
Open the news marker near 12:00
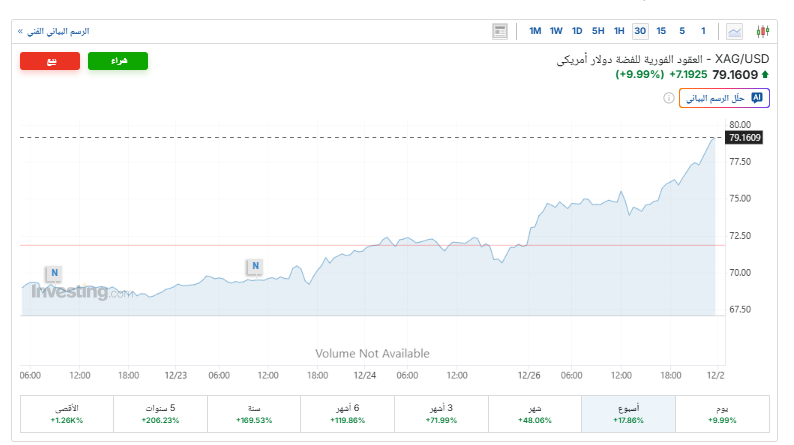pyautogui.click(x=255, y=266)
